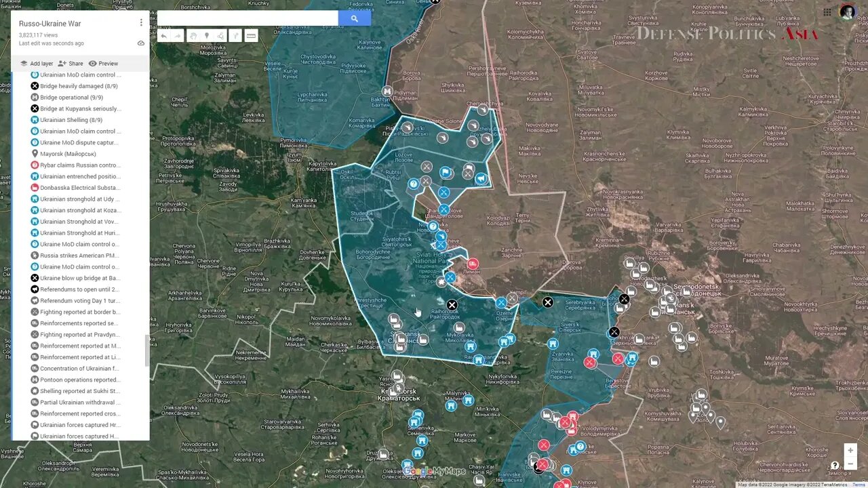Select 'Referendum voting Day 1 tur...' item

pyautogui.click(x=80, y=301)
